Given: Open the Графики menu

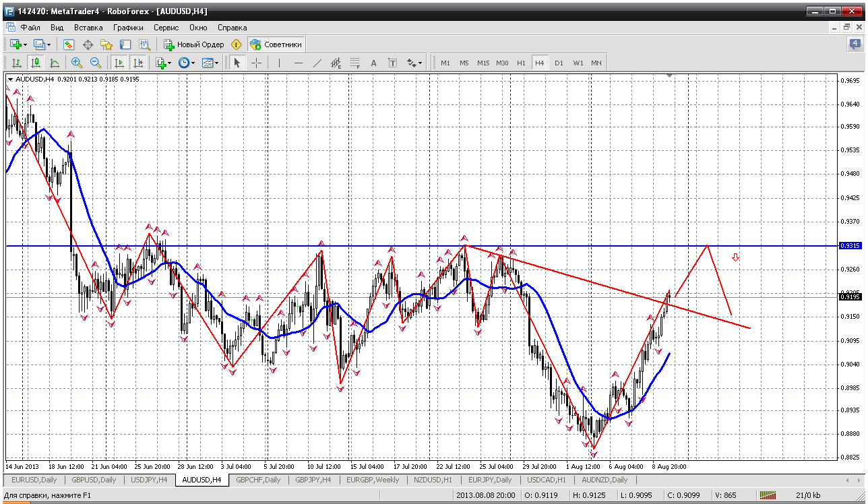Looking at the screenshot, I should pyautogui.click(x=128, y=28).
